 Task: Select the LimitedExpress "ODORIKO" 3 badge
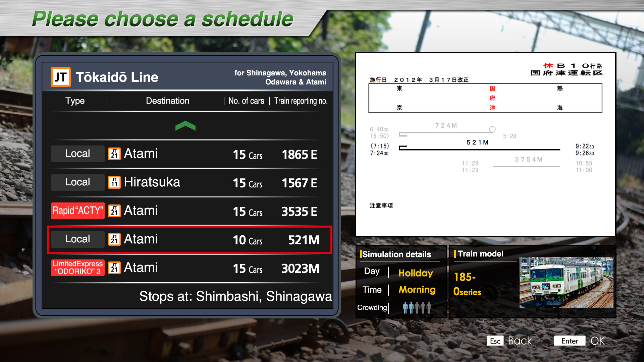[77, 267]
